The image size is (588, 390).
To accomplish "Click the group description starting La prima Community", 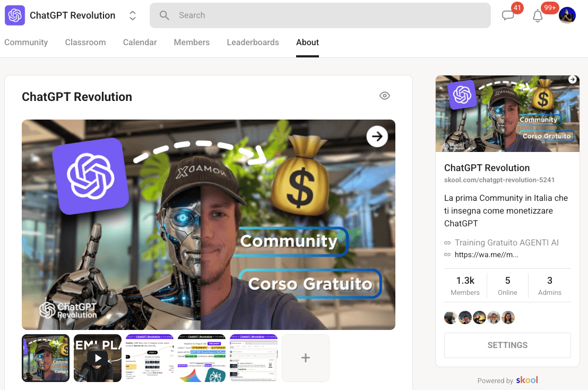I will click(506, 210).
